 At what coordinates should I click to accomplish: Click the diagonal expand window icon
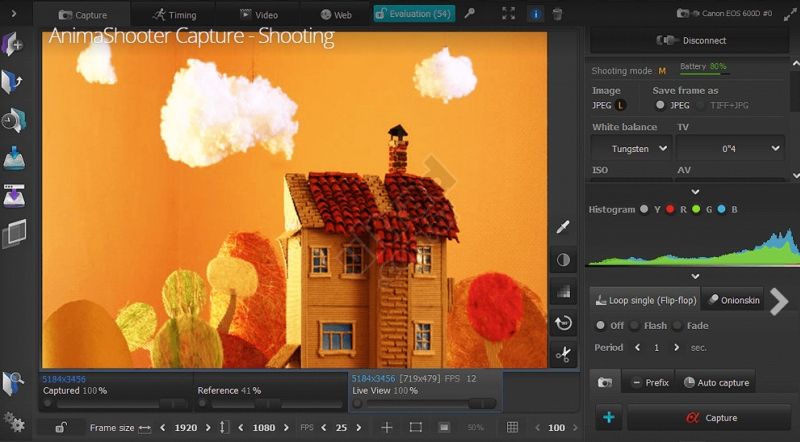(789, 14)
